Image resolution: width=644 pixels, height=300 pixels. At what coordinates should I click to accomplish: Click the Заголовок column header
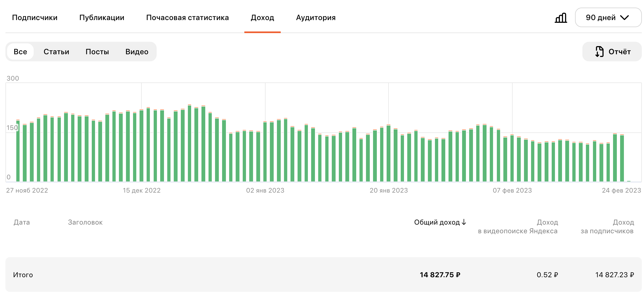(85, 222)
